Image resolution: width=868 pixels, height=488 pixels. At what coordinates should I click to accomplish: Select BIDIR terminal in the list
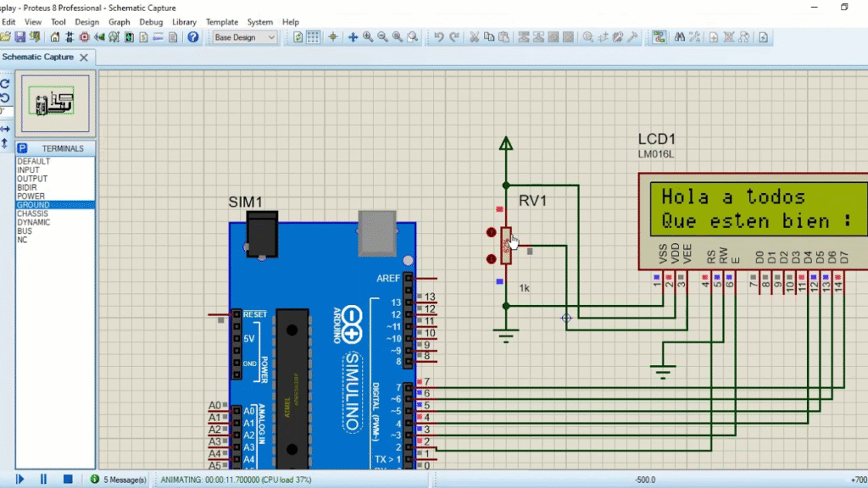point(55,187)
